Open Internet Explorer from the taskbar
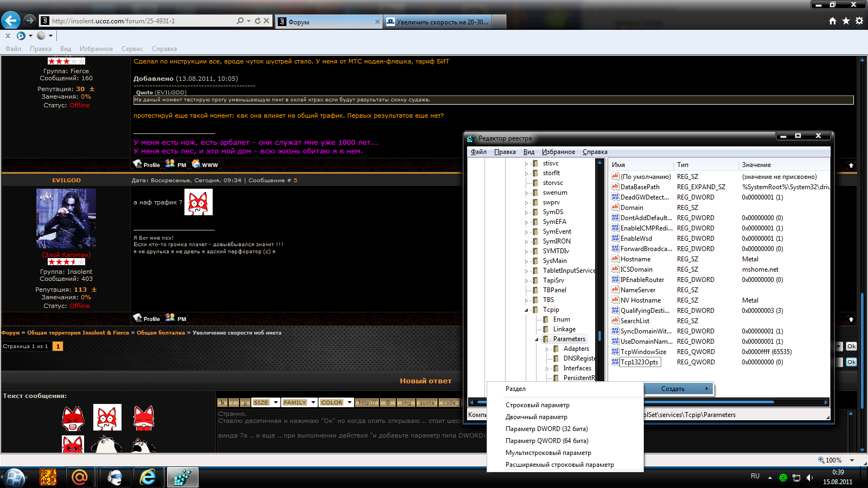This screenshot has height=488, width=868. [148, 477]
